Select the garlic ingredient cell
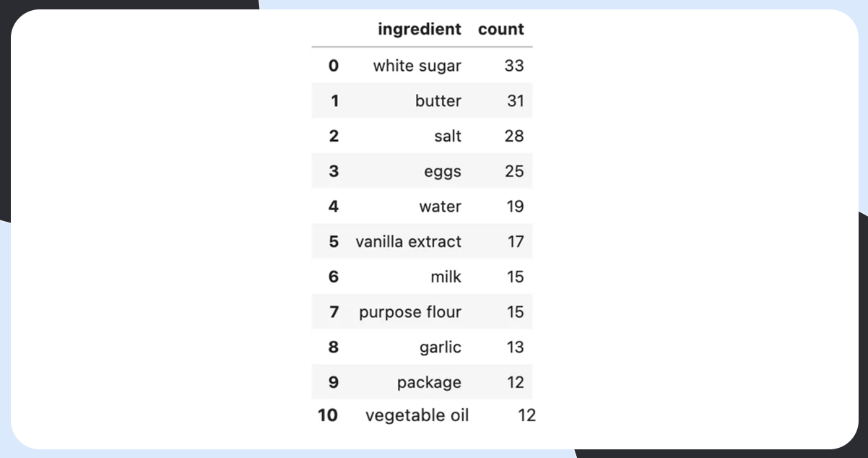This screenshot has height=458, width=868. click(440, 347)
